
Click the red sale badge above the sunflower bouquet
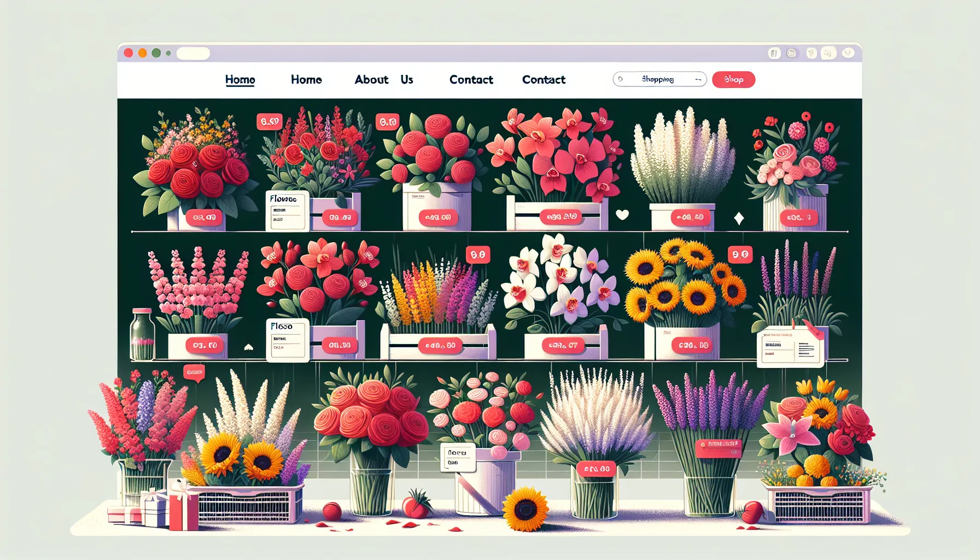pyautogui.click(x=742, y=255)
